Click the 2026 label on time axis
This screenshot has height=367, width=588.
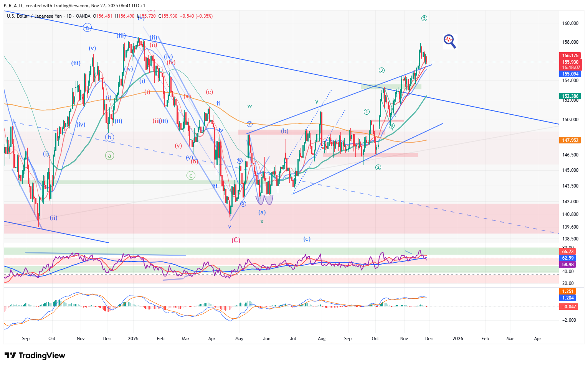(x=458, y=339)
